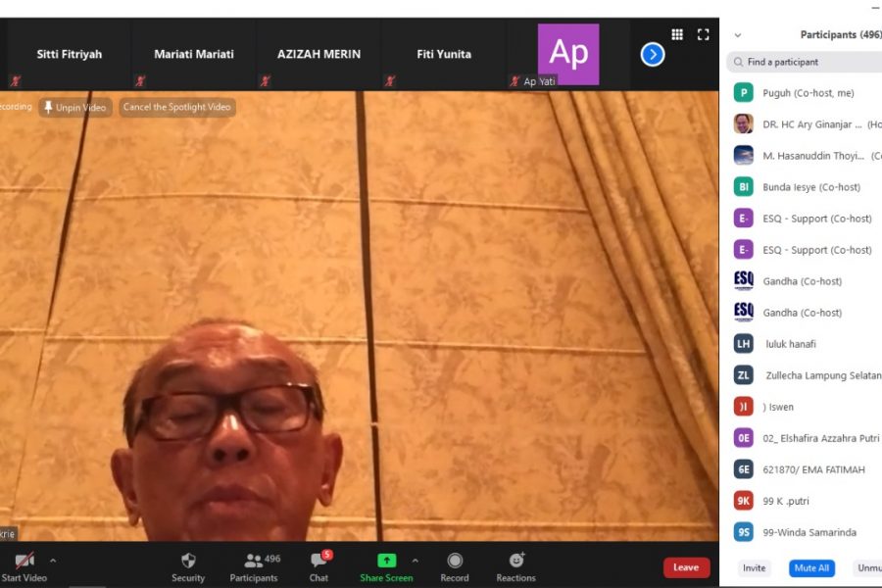Click the red Leave button
This screenshot has width=882, height=588.
(x=686, y=567)
